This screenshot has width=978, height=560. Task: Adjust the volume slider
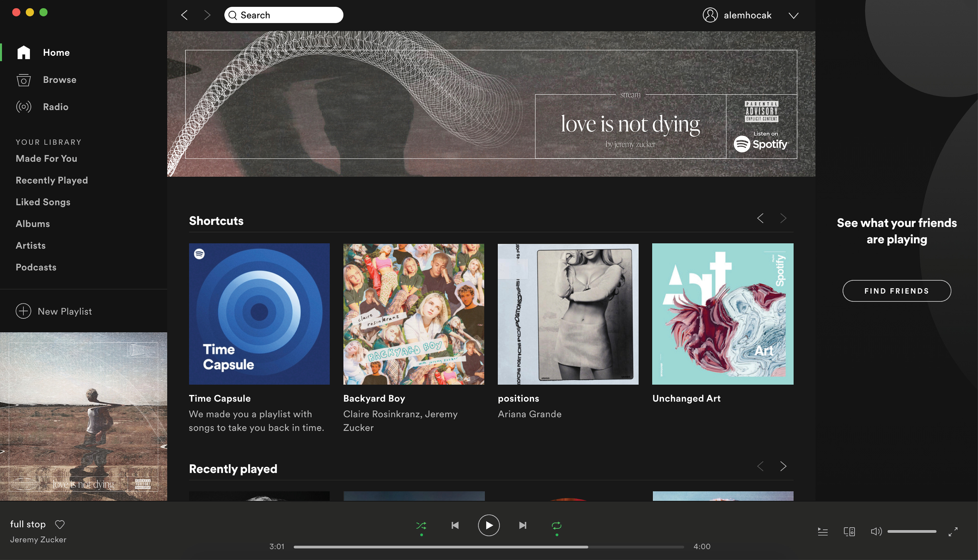[912, 531]
